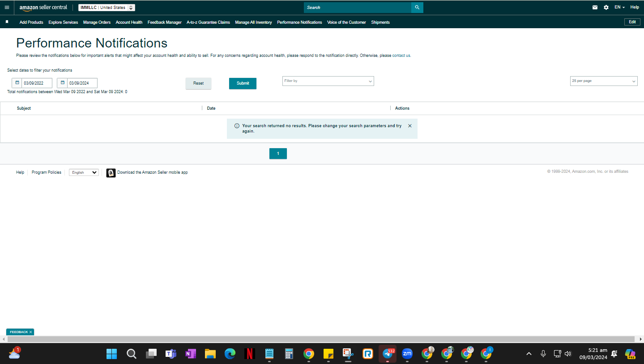Open Performance Notifications nav item
This screenshot has height=364, width=644.
click(x=299, y=22)
